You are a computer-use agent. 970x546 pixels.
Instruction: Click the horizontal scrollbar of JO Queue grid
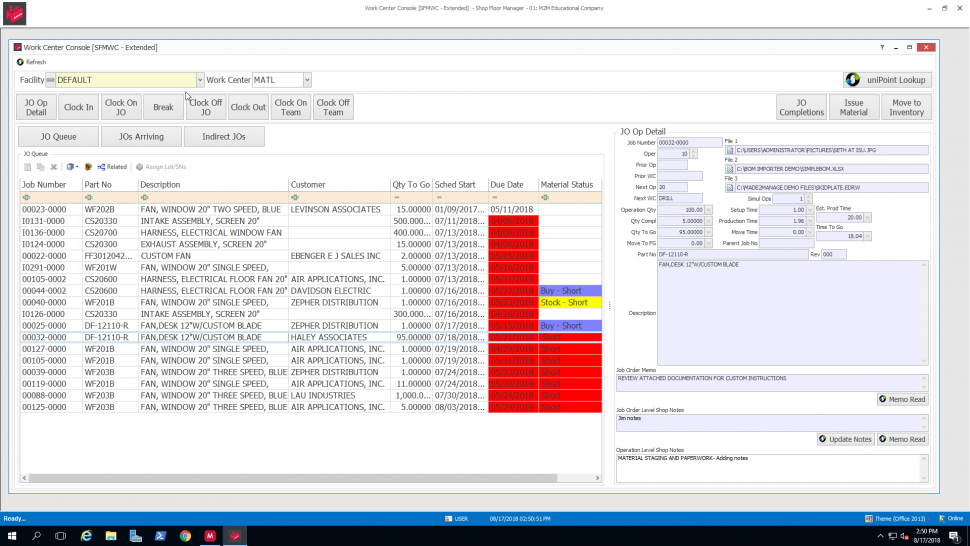[x=293, y=478]
